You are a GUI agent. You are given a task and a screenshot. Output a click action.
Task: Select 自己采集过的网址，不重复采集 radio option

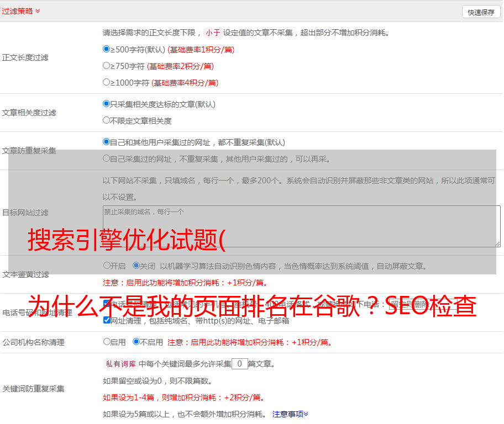point(107,158)
